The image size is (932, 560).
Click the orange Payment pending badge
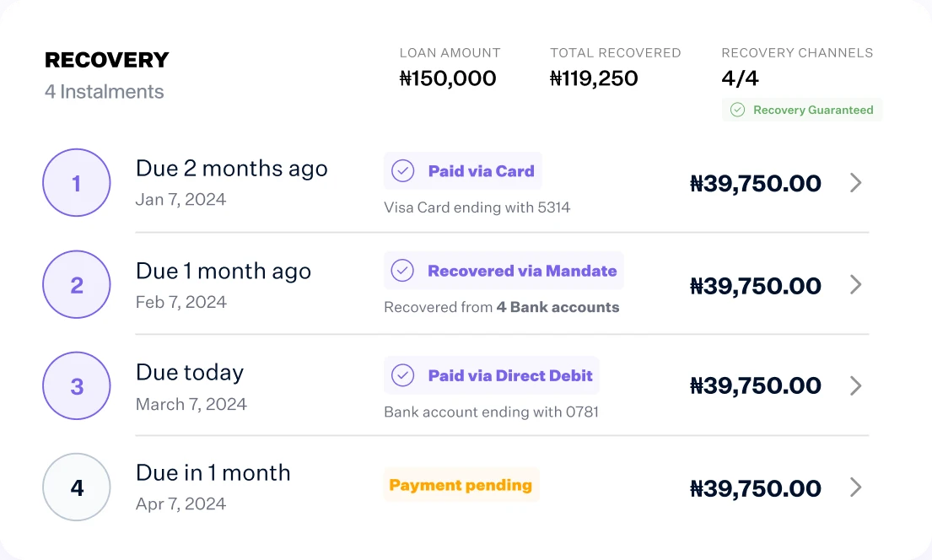click(x=461, y=485)
